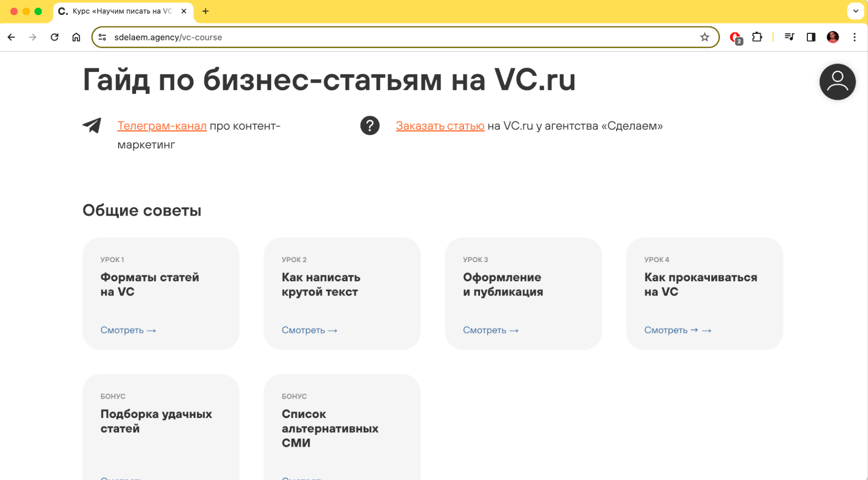Screen dimensions: 868x480
Task: Open «Смотреть» for Оформление и публикация
Action: point(491,330)
